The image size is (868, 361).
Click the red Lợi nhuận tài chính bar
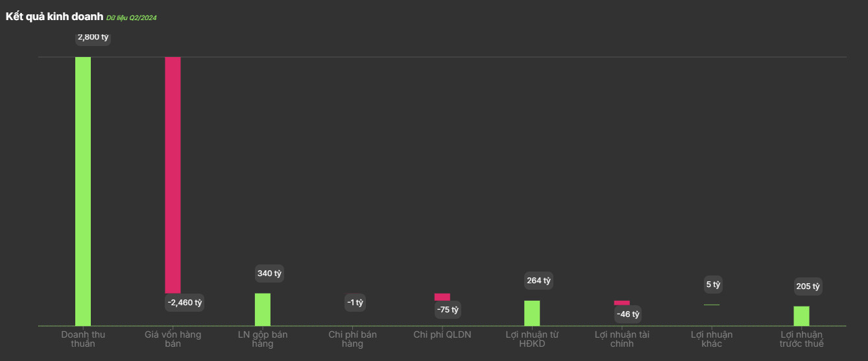pyautogui.click(x=622, y=303)
